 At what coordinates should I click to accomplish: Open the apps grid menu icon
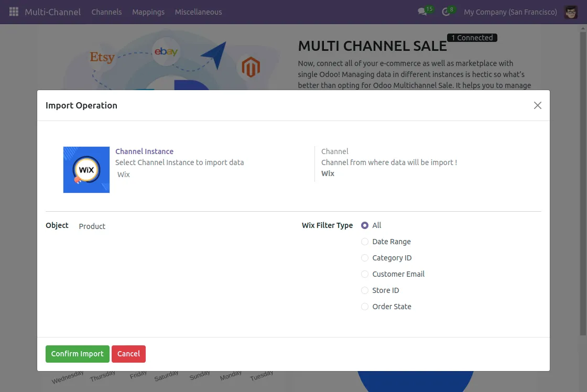click(x=14, y=12)
